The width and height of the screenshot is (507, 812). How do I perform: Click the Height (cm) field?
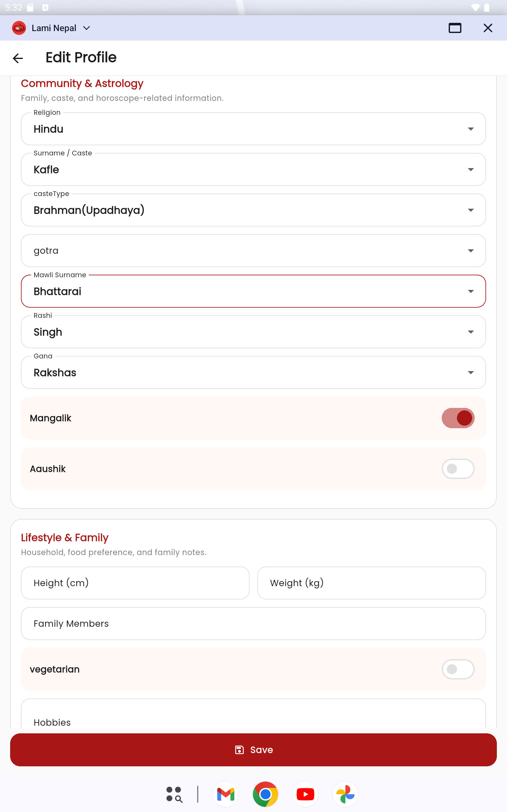pos(135,583)
